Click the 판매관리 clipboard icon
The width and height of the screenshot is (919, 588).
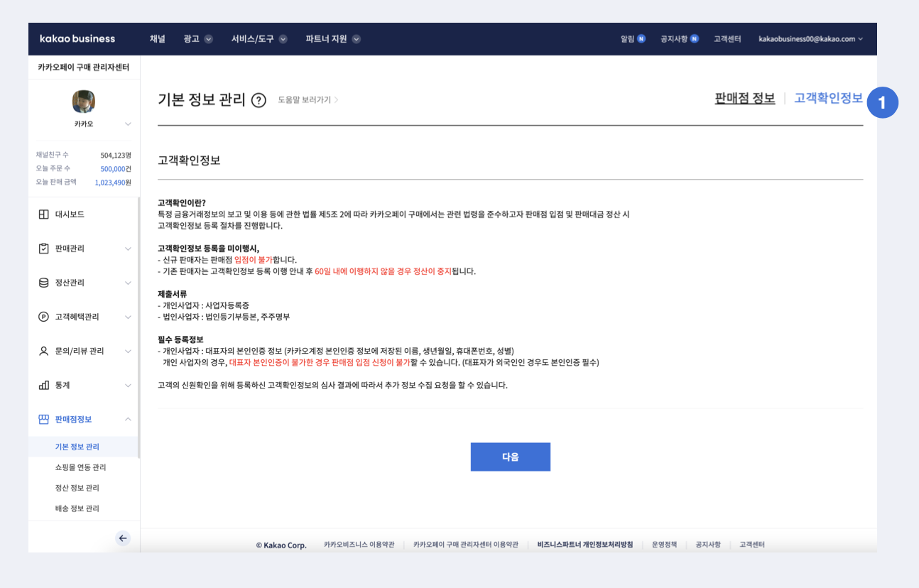tap(43, 249)
